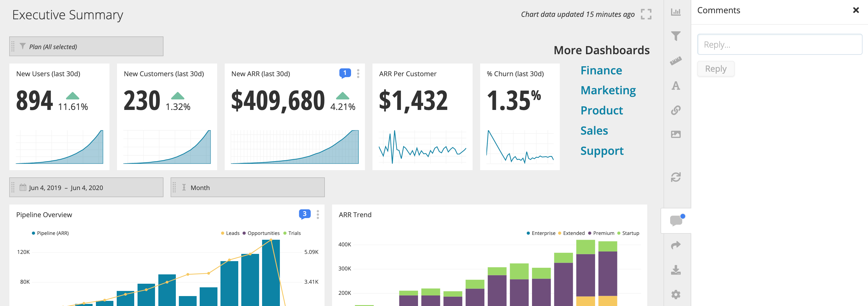
Task: Open comment badge on New ARR card
Action: [x=345, y=73]
